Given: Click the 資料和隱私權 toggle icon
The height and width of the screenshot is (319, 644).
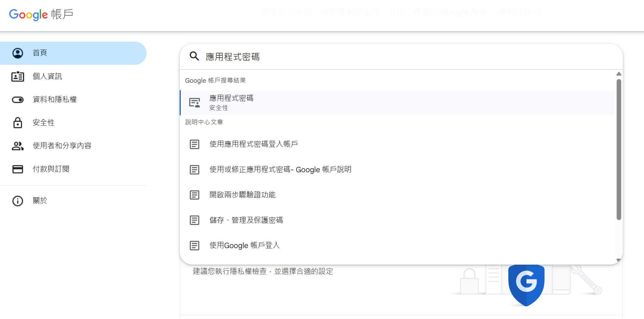Looking at the screenshot, I should [x=18, y=100].
